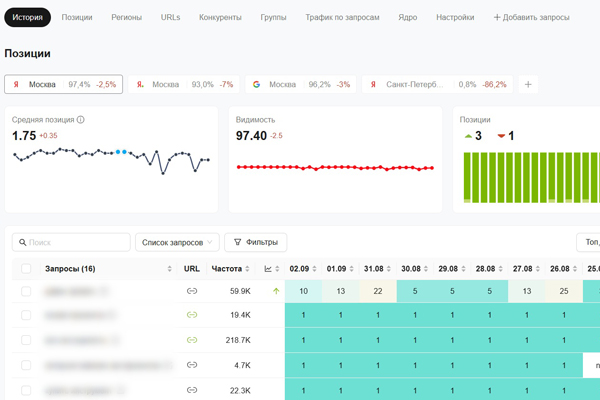Select Google Москва 96,2% region chip
This screenshot has width=600, height=400.
pos(300,84)
